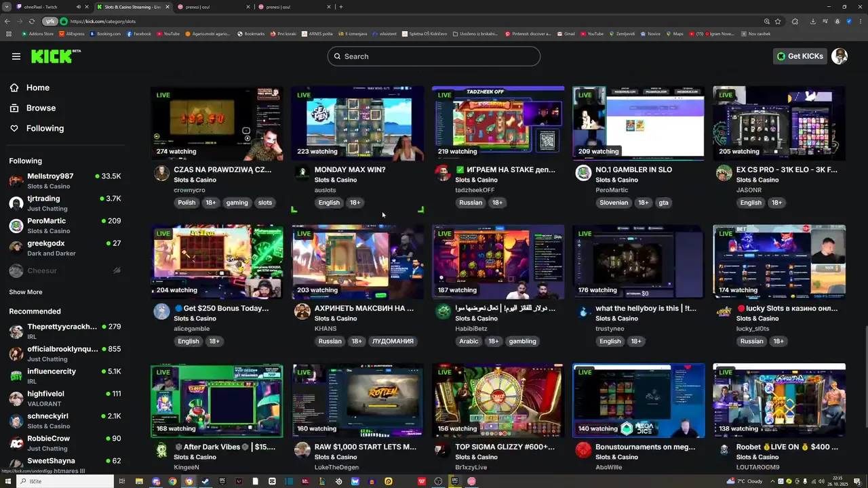Click the gta tag

click(x=663, y=203)
